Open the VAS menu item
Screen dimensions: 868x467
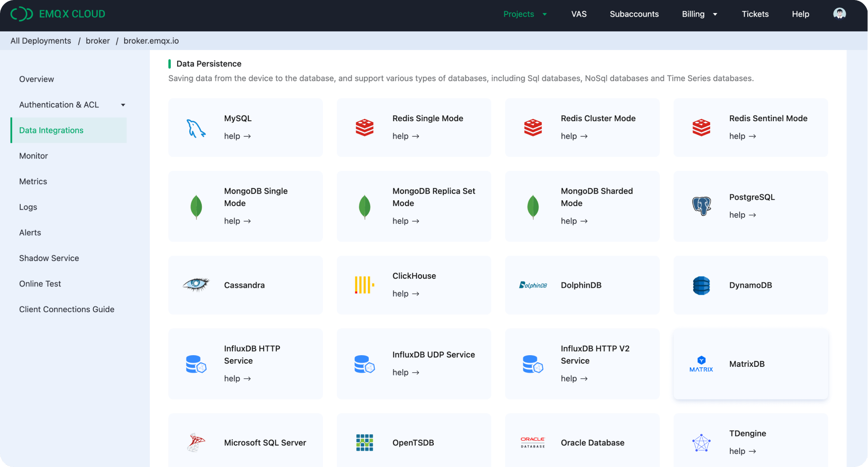[579, 14]
